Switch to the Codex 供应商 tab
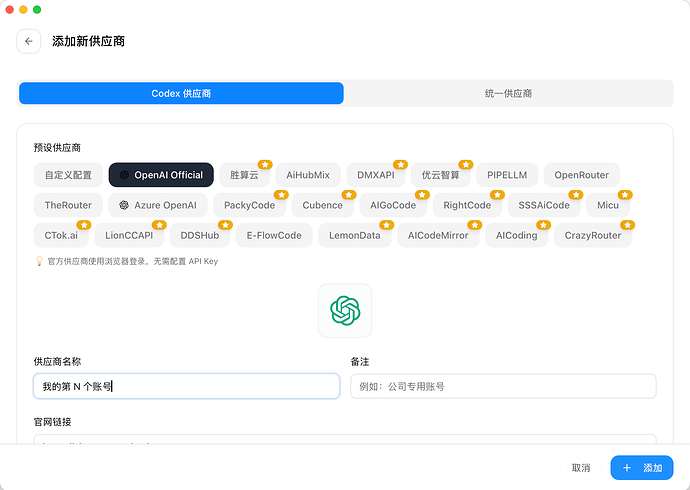This screenshot has width=690, height=490. click(181, 93)
